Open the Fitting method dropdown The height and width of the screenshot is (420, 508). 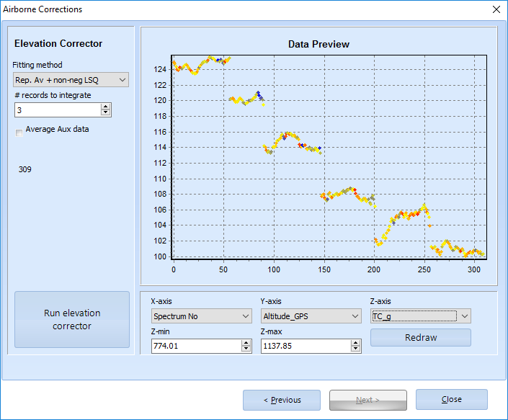71,79
